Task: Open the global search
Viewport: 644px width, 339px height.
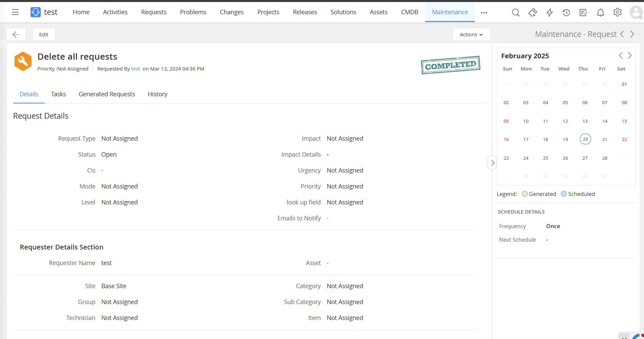Action: (x=515, y=12)
